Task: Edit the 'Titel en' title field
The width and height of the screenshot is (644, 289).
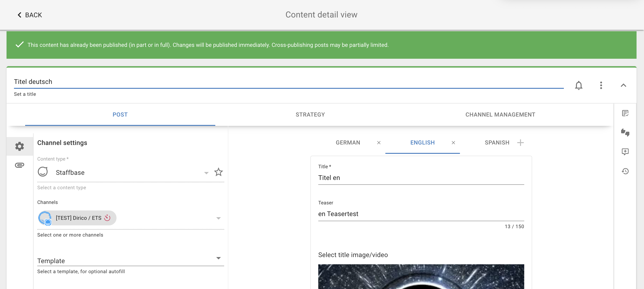Action: [x=421, y=178]
